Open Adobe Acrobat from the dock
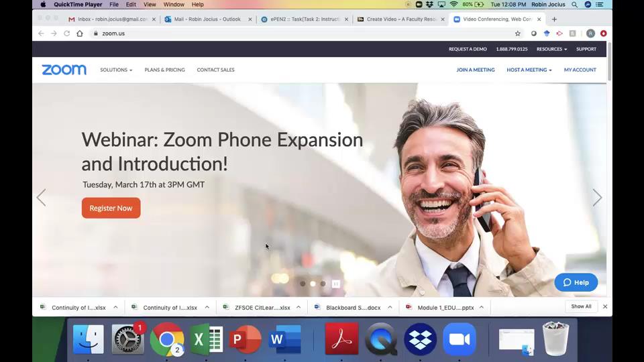This screenshot has height=362, width=644. click(341, 339)
